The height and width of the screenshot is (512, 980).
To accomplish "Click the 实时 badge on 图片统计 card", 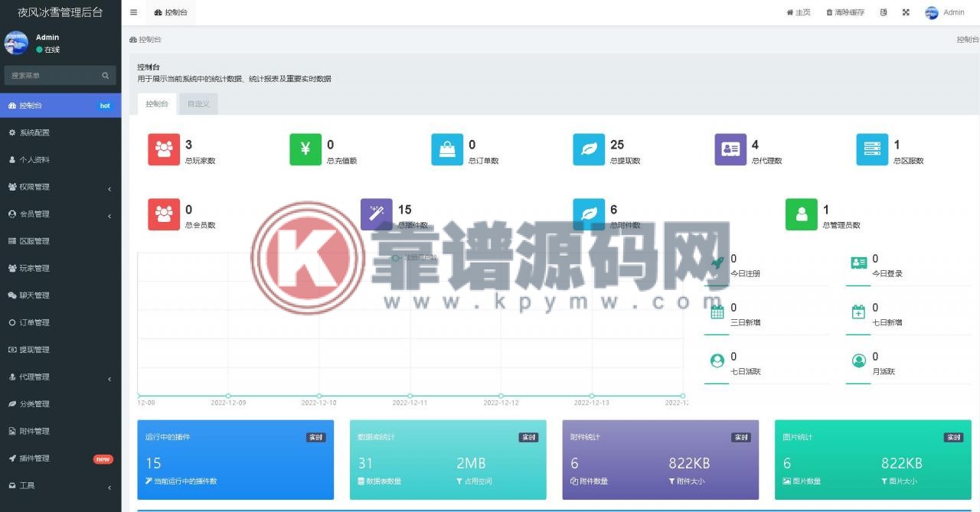I will (953, 438).
